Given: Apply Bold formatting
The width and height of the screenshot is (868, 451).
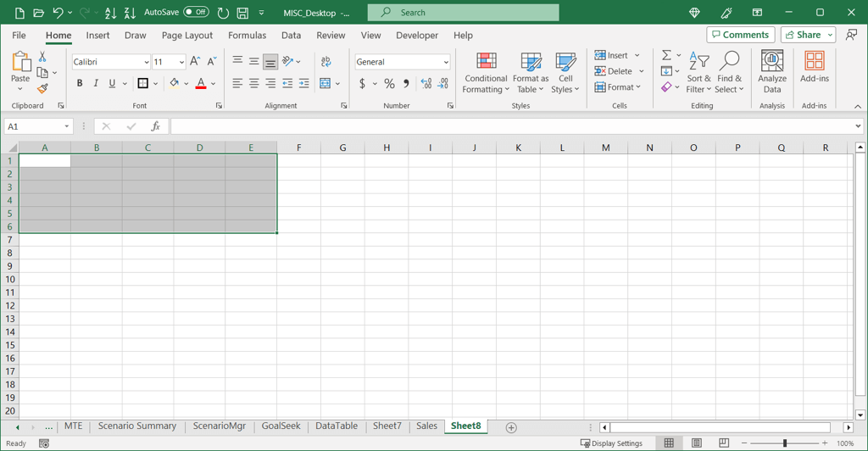Looking at the screenshot, I should [x=80, y=84].
